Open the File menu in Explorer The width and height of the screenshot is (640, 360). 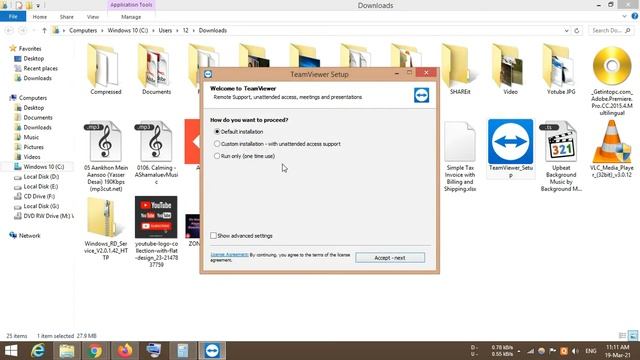(13, 17)
